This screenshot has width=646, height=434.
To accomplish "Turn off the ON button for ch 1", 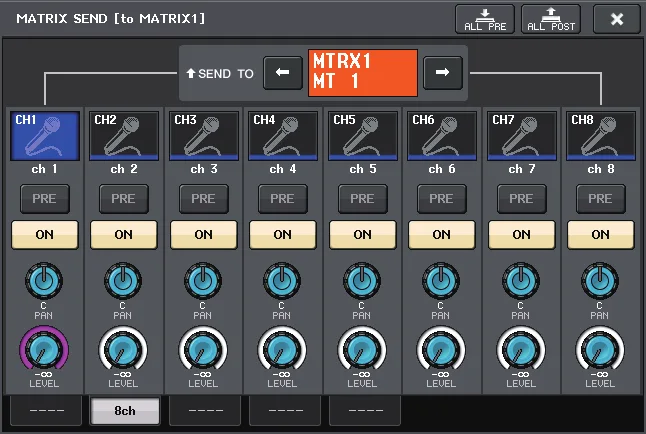I will [44, 235].
